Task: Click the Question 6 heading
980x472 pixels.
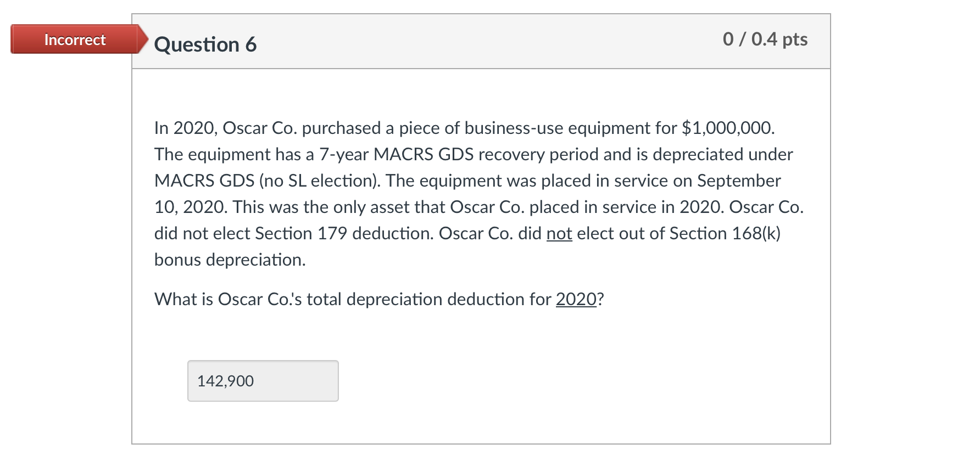Action: (x=205, y=44)
